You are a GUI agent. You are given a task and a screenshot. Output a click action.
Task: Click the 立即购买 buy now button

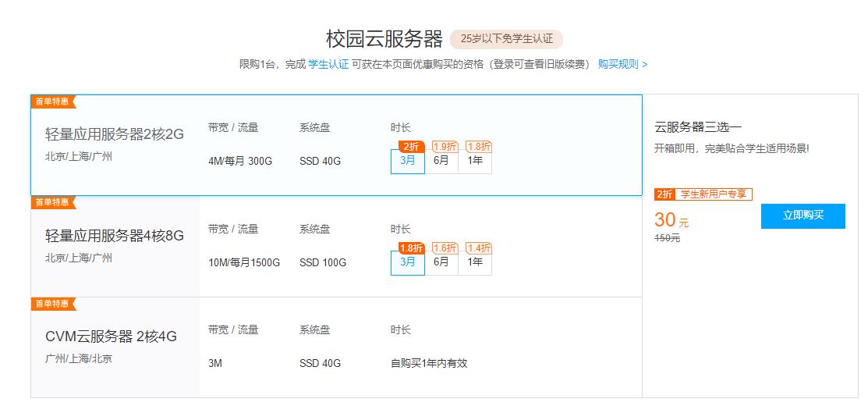tap(802, 216)
